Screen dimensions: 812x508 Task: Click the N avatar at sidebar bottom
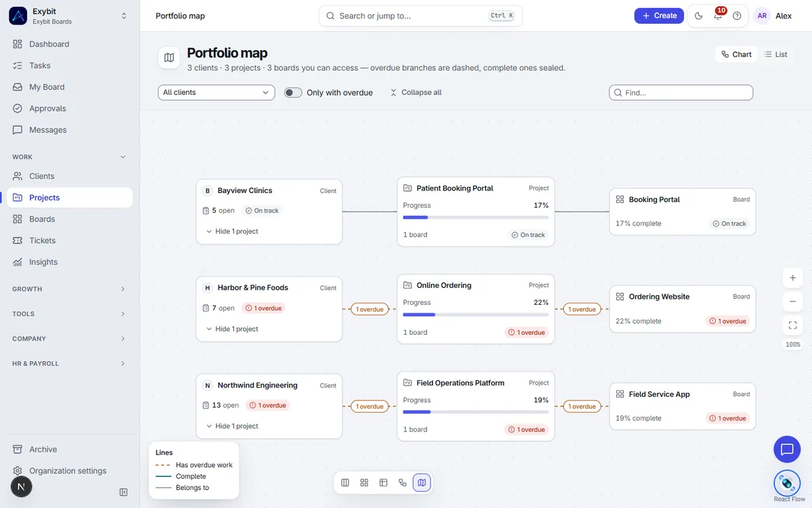[21, 487]
